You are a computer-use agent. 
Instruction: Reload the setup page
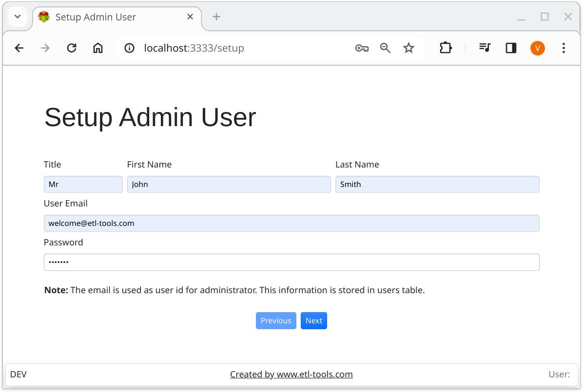coord(71,48)
